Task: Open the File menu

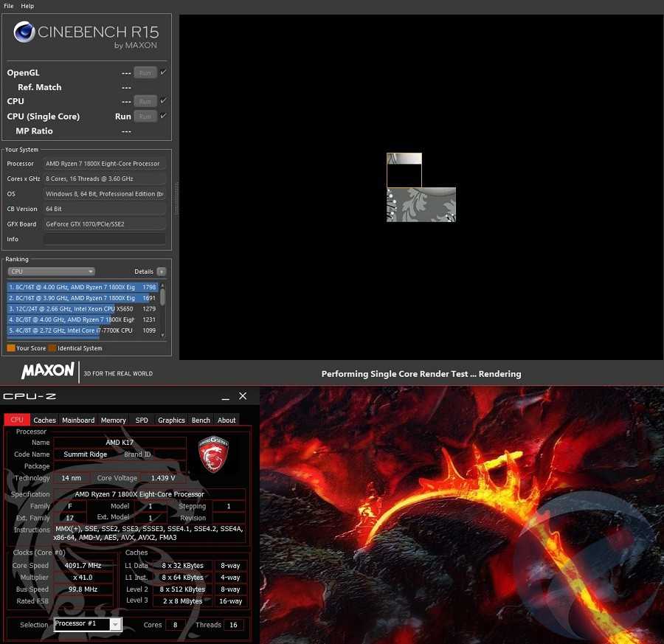Action: pos(9,6)
